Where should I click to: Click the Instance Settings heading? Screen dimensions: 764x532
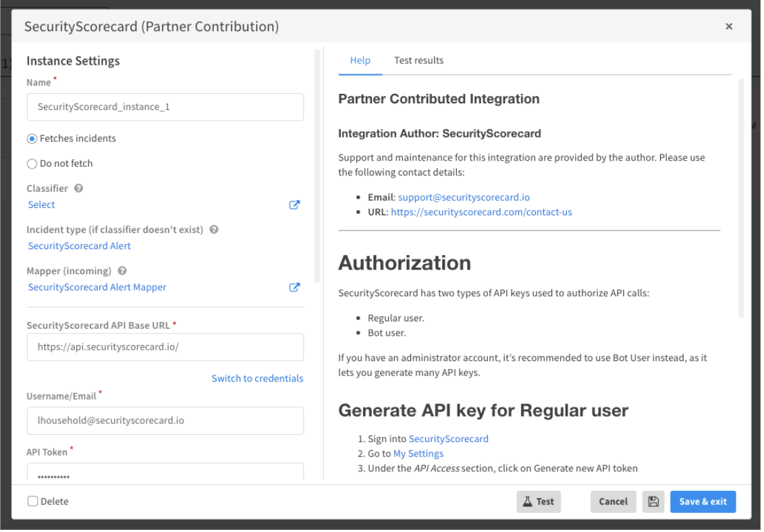(73, 61)
